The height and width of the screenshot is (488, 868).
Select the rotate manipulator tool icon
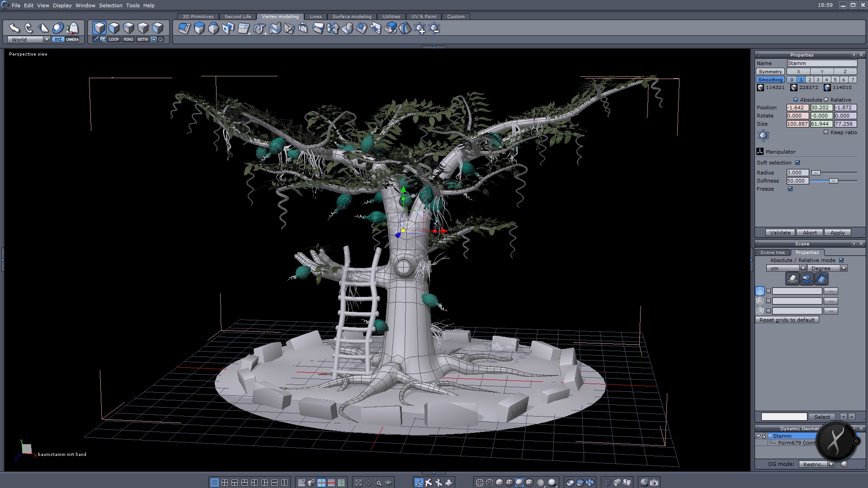point(29,28)
